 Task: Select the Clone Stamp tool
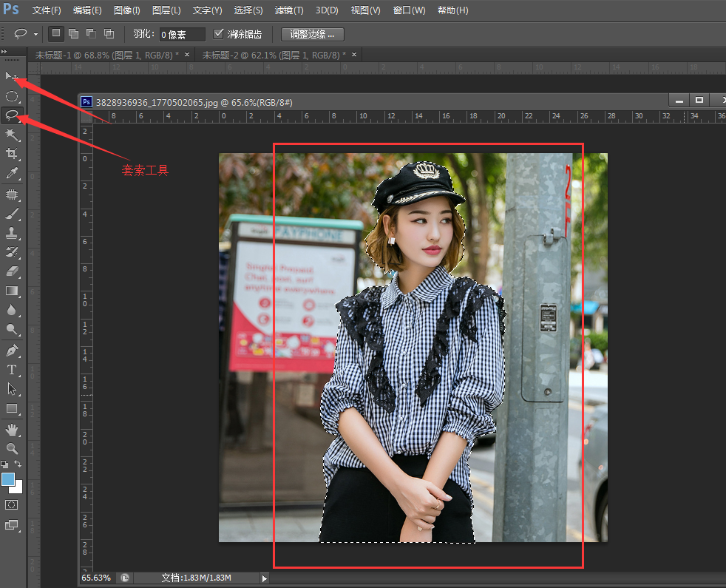click(x=12, y=233)
